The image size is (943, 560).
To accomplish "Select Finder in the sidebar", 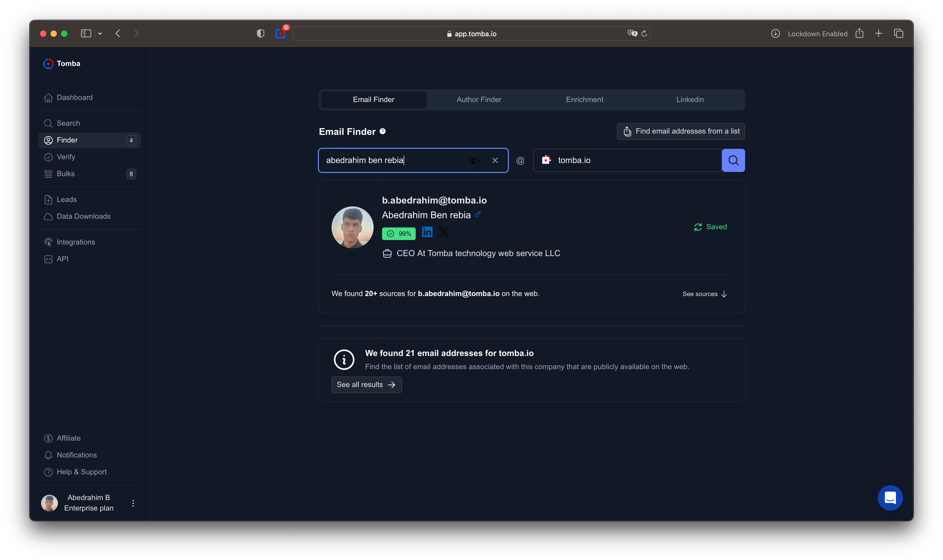I will (89, 140).
